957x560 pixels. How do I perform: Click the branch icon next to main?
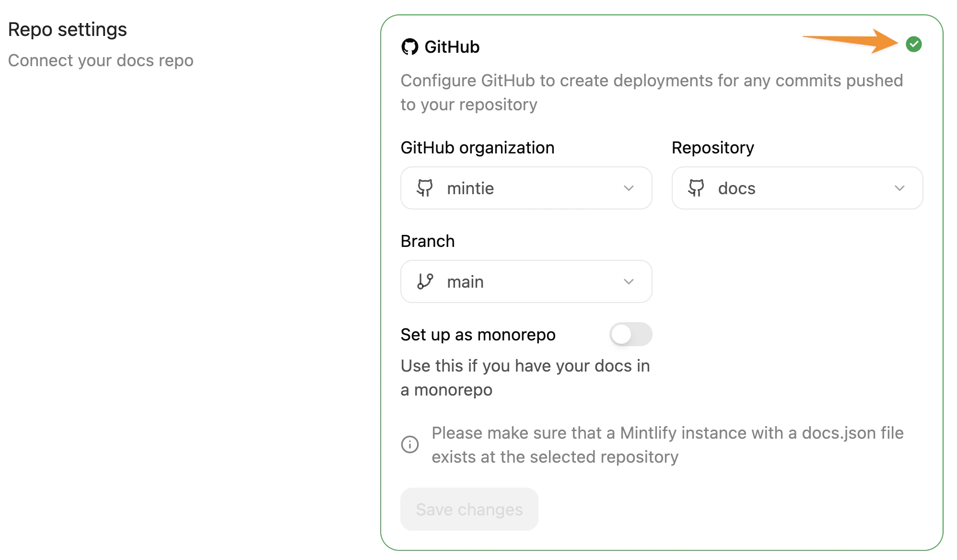426,282
